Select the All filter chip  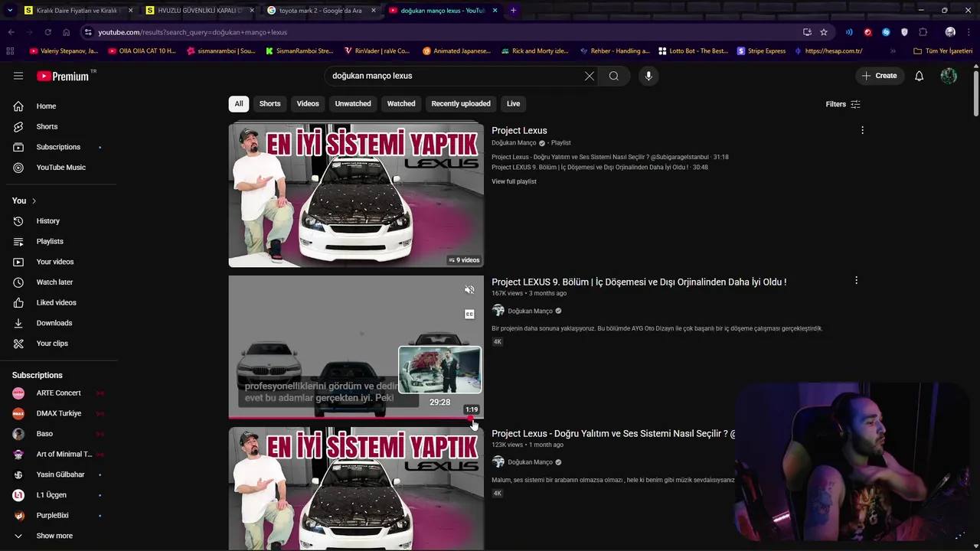pos(239,104)
